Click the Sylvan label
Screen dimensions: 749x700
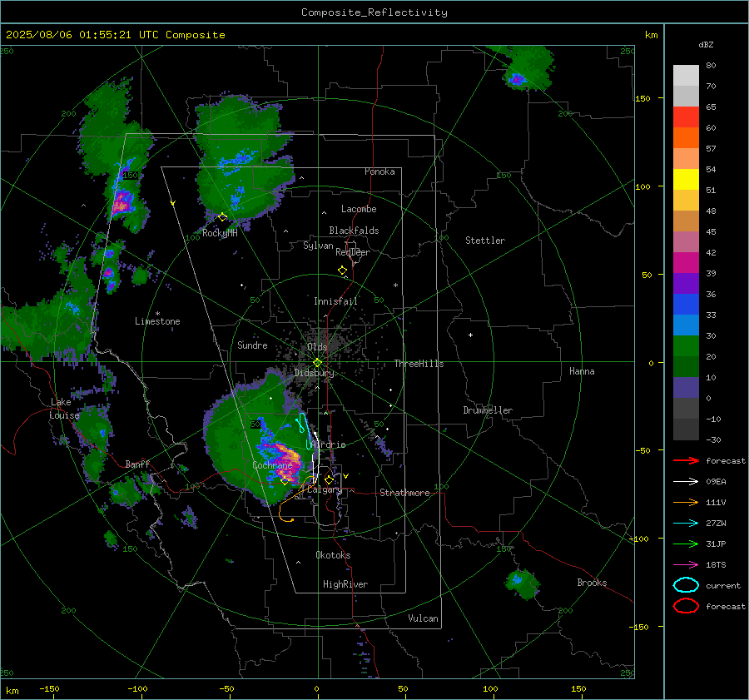(318, 246)
